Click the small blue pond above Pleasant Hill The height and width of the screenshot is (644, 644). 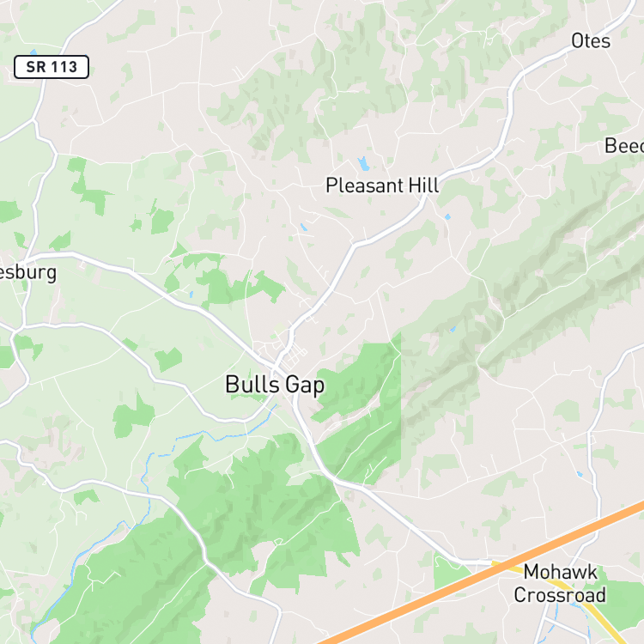[363, 163]
